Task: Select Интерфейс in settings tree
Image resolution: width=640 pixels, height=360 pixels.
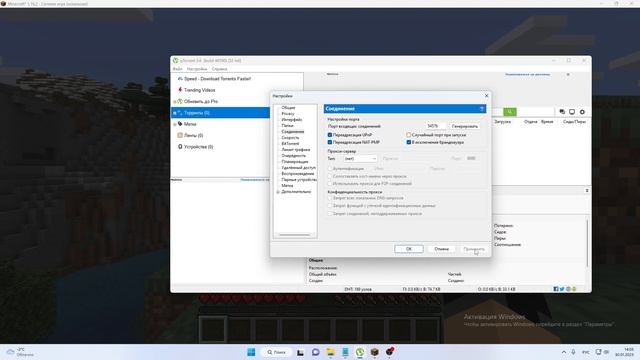Action: tap(292, 120)
